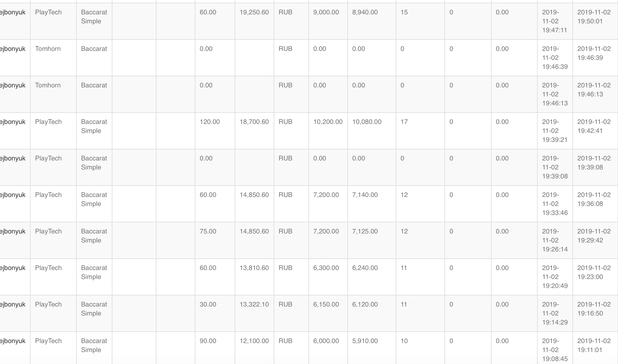Click the 13,810.60 balance cell

pyautogui.click(x=254, y=268)
